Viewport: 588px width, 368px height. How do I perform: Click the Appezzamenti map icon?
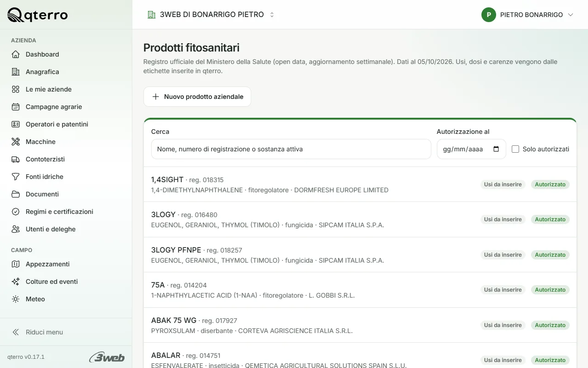click(x=16, y=264)
